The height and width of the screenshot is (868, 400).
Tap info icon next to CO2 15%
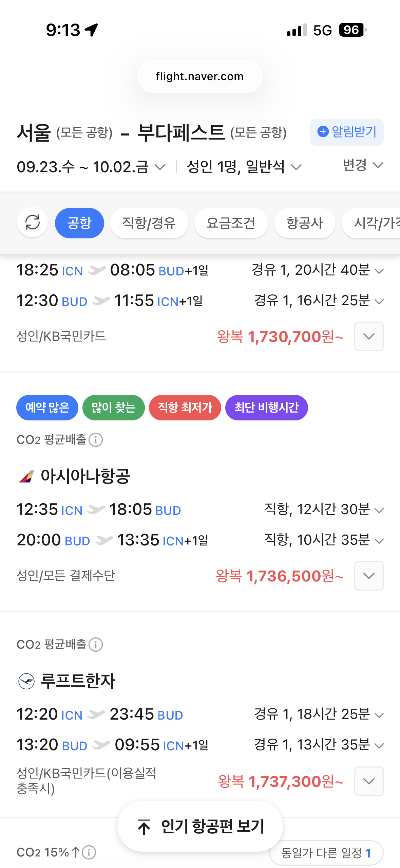(89, 852)
